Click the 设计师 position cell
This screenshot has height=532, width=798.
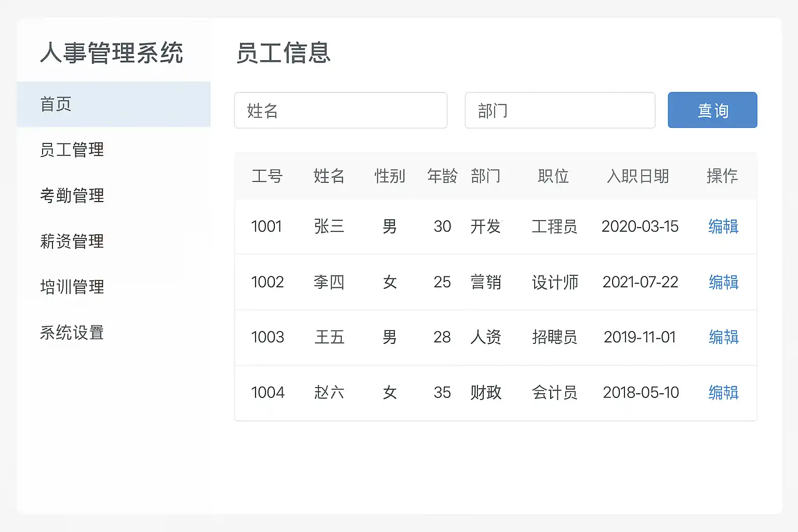555,282
